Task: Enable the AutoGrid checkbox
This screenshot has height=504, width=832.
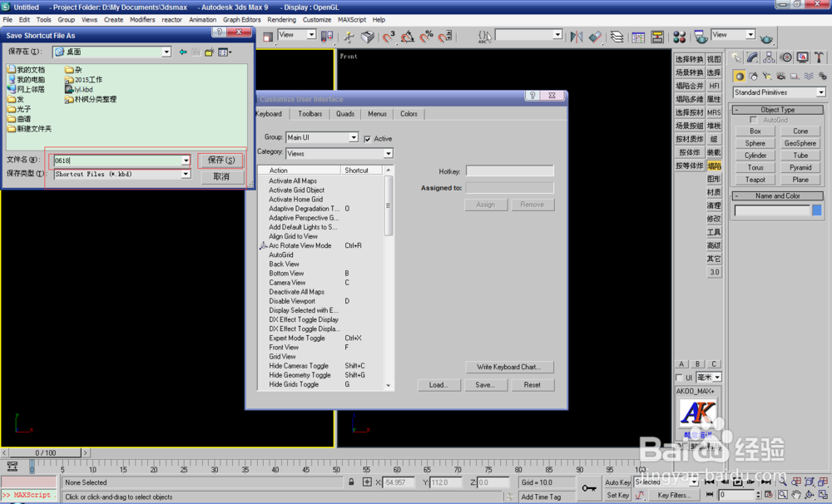Action: [x=754, y=120]
